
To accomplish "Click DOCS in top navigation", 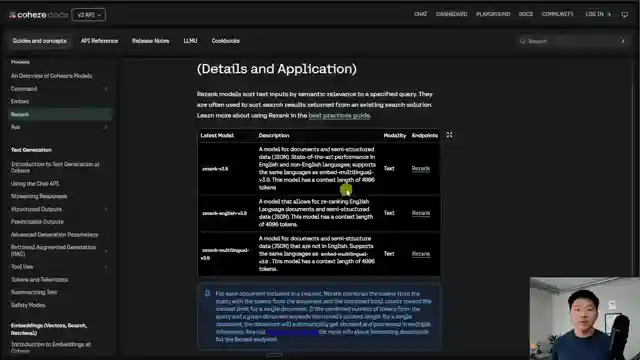I will tap(526, 14).
